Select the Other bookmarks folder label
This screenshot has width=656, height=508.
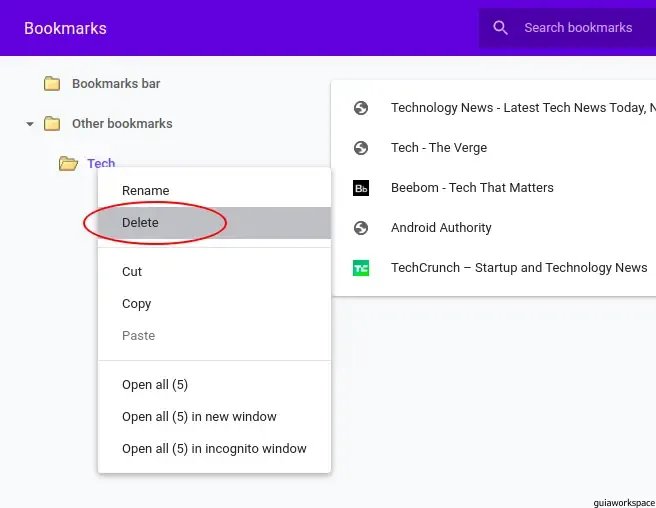click(x=122, y=124)
